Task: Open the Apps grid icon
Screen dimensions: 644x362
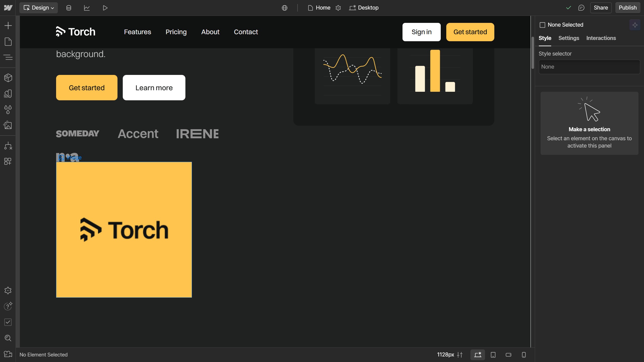Action: (8, 161)
